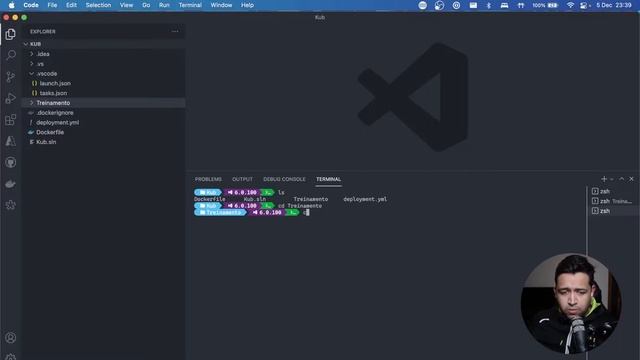Open Bluetooth status in menu bar
The image size is (640, 360).
489,5
